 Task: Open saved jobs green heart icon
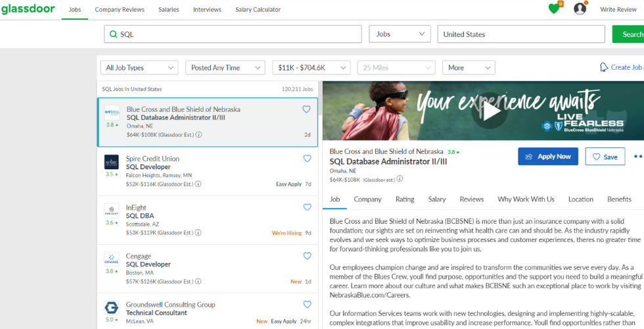point(555,8)
